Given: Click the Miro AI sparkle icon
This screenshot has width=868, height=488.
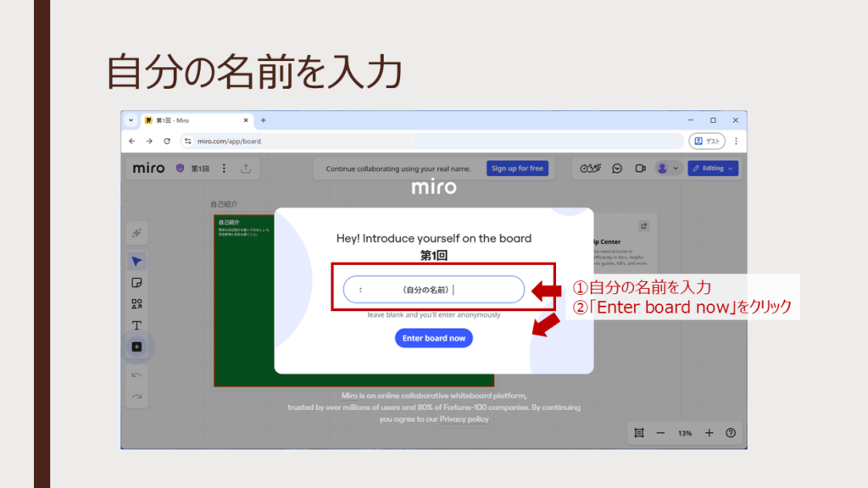Looking at the screenshot, I should [x=136, y=233].
